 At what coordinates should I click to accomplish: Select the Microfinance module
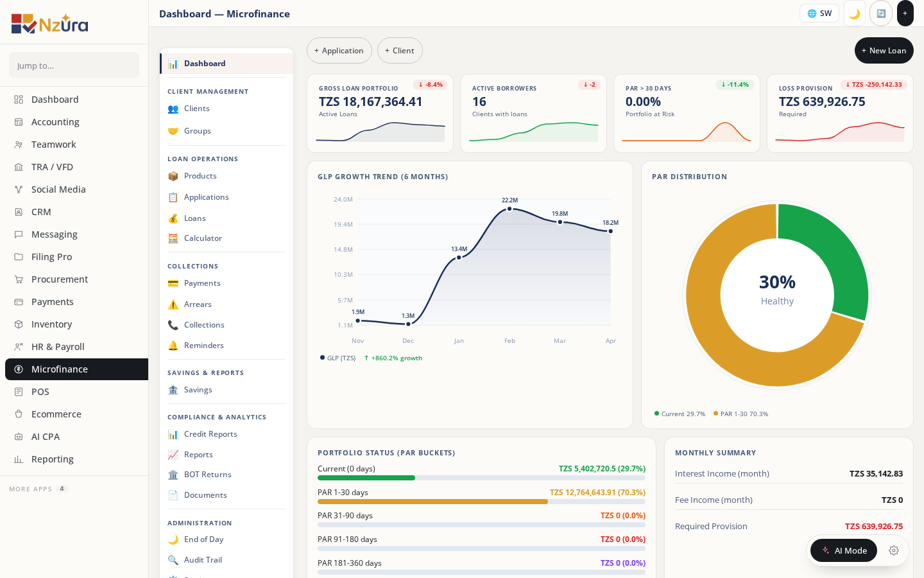[x=76, y=369]
